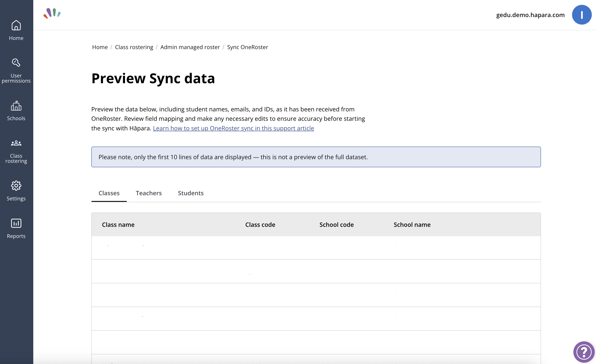Open User permissions key icon
The image size is (596, 364).
16,63
